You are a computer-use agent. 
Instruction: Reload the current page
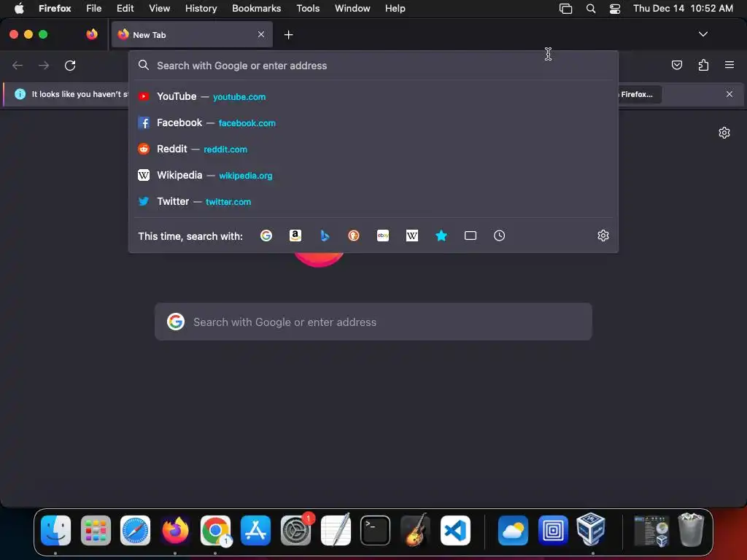(70, 65)
